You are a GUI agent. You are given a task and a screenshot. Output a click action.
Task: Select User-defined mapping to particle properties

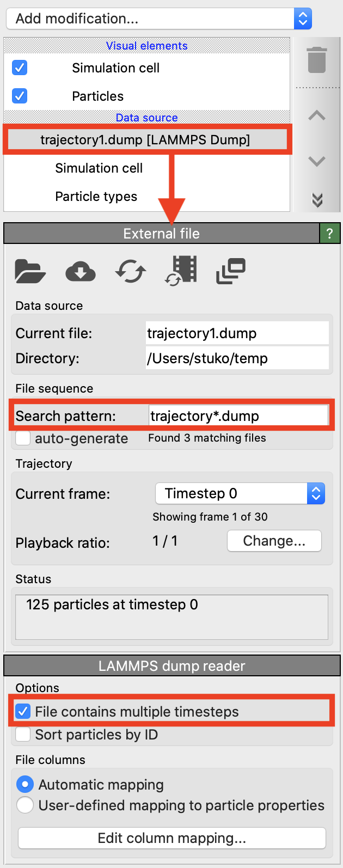[x=25, y=805]
